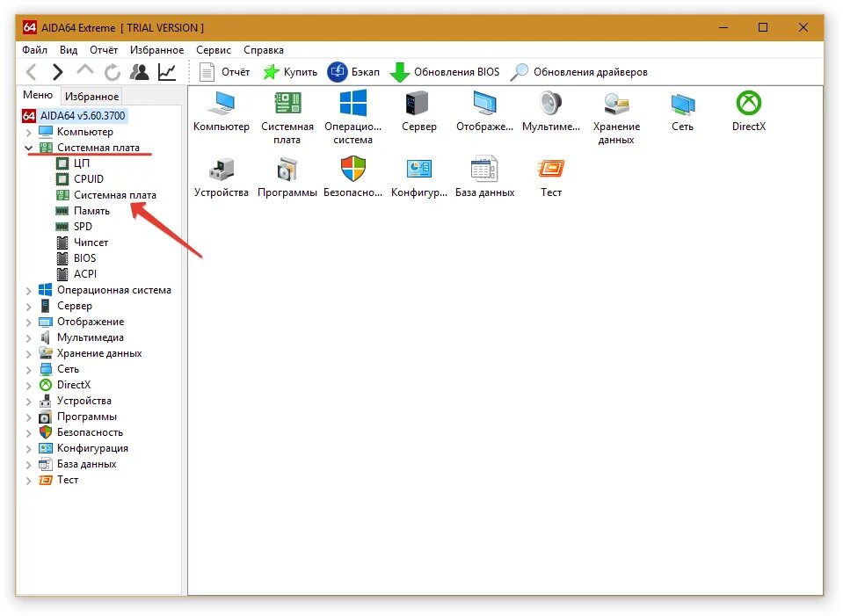Expand the Операционная система tree node
Viewport: 843px width, 616px height.
(28, 290)
